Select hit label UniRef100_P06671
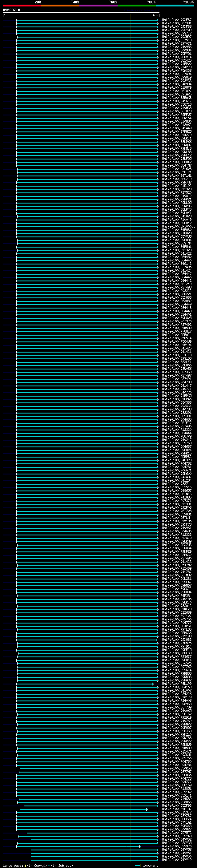Screen dimensions: 197x868 click(x=177, y=470)
